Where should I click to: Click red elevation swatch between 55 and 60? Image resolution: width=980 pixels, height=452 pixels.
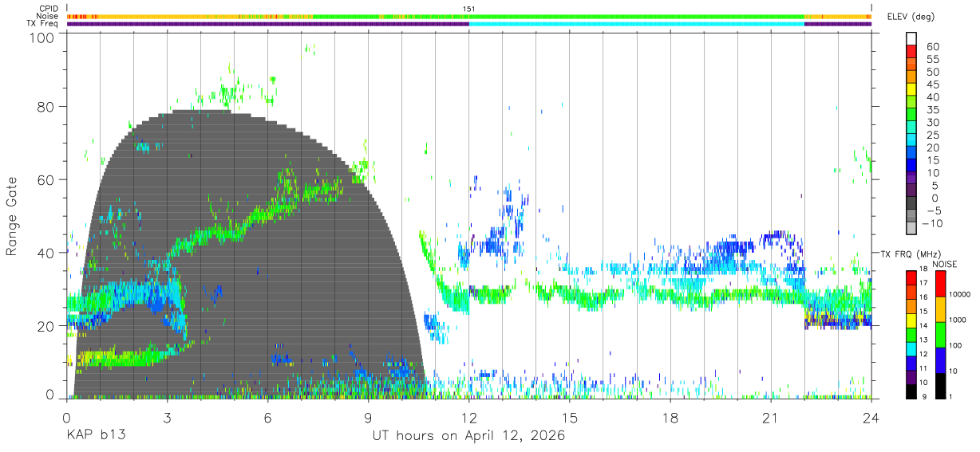[x=912, y=53]
